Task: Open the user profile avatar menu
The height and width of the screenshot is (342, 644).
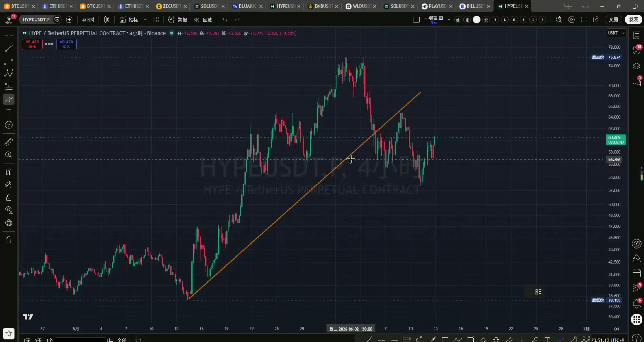Action: [x=9, y=19]
